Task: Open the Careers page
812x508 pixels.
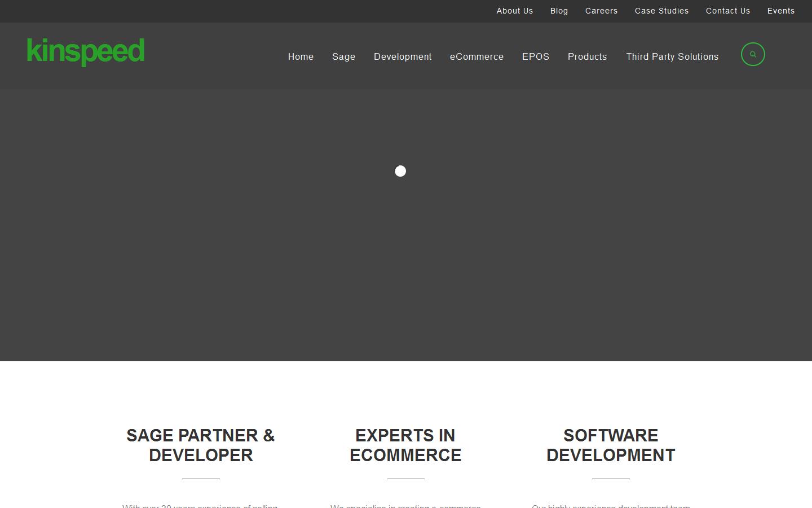Action: tap(601, 11)
